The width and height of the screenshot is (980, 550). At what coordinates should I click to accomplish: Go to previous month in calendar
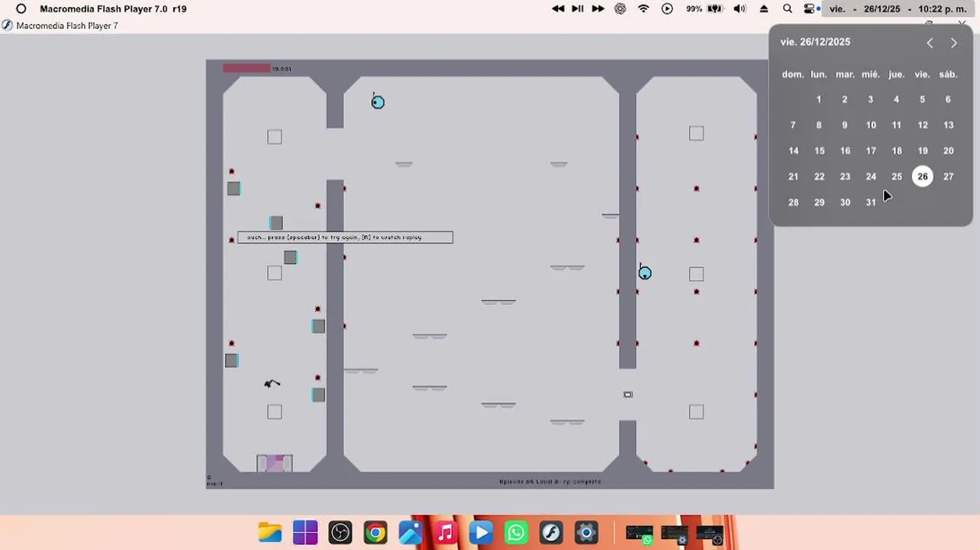pos(930,43)
